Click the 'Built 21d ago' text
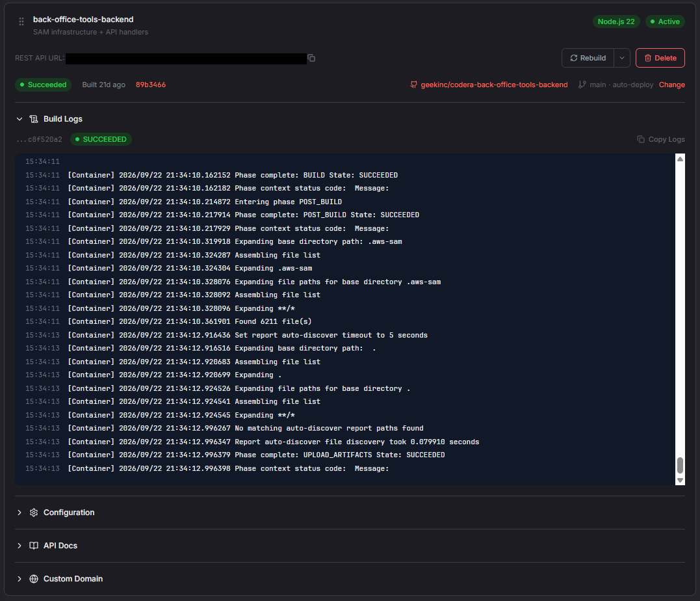 103,85
